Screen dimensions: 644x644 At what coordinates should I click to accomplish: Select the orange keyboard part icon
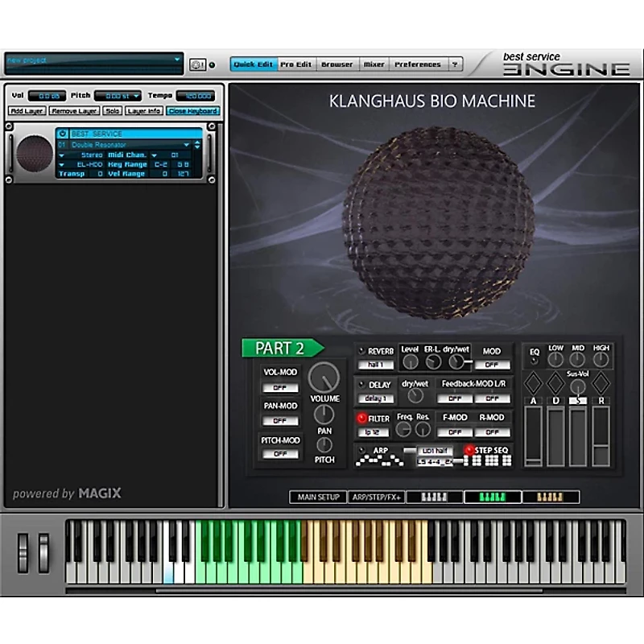click(551, 497)
